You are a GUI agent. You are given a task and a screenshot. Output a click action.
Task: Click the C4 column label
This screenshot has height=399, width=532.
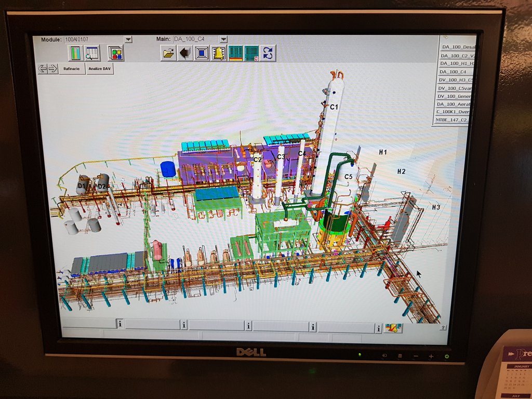(302, 153)
